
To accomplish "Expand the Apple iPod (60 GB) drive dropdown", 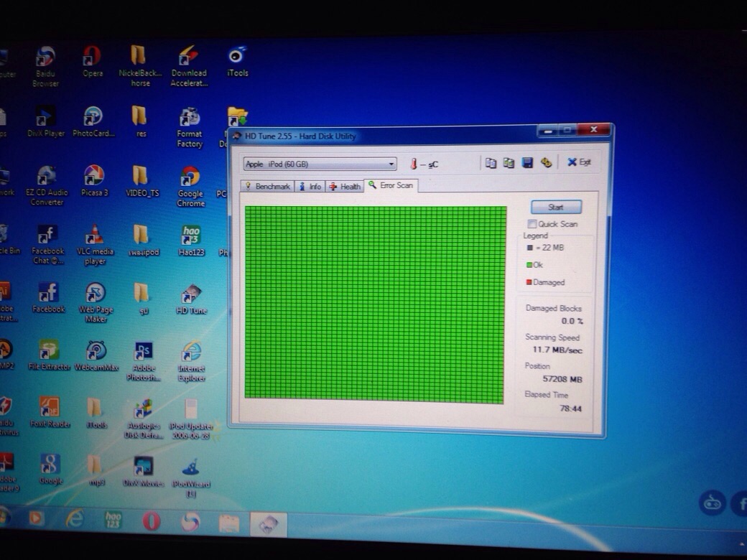I will tap(391, 164).
